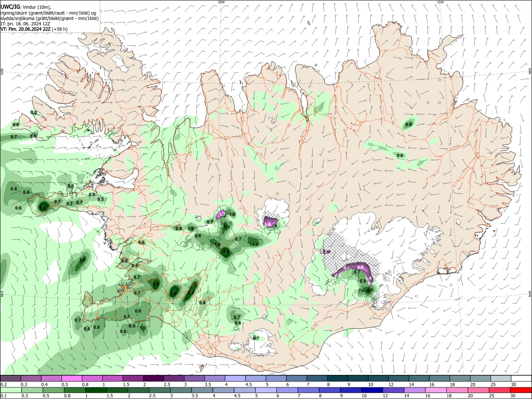Click the '2.2' precipitation value on the map
The width and height of the screenshot is (532, 399).
click(x=191, y=292)
